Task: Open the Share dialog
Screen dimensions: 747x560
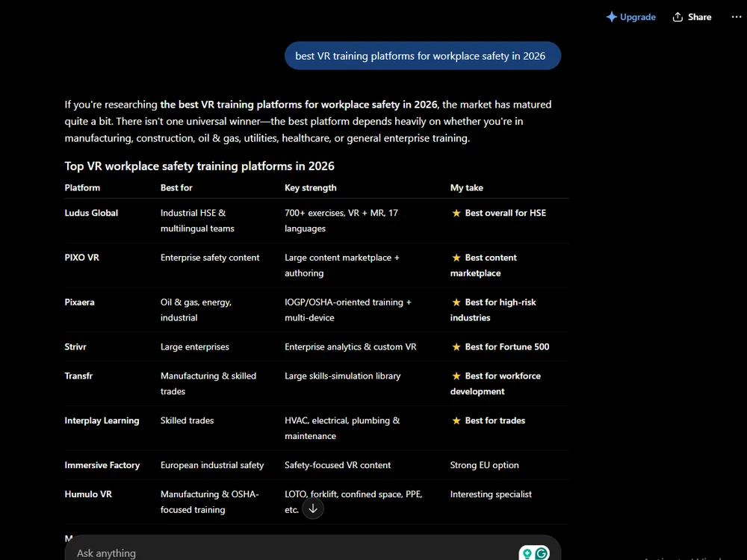Action: tap(692, 17)
